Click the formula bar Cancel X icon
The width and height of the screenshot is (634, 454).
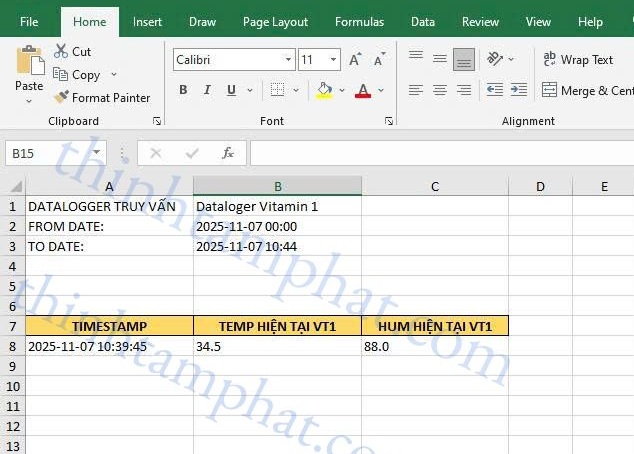(156, 153)
